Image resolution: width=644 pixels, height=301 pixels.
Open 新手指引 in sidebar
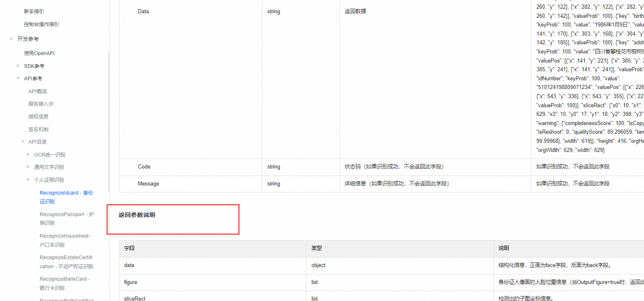click(x=34, y=12)
